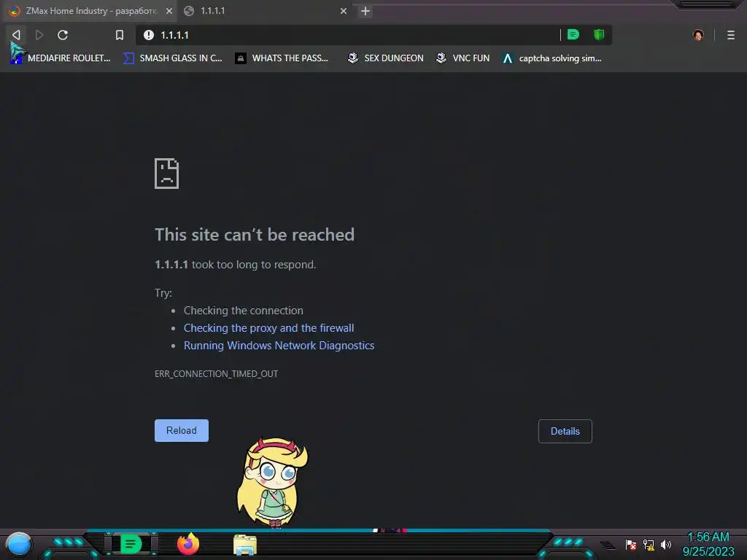Click the sad page error icon
The height and width of the screenshot is (560, 747).
coord(167,174)
